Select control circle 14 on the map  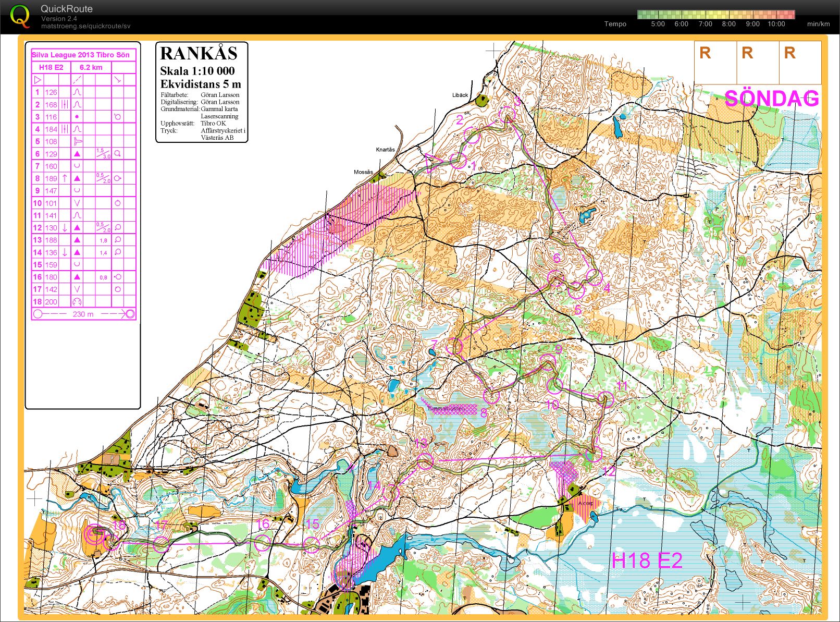[391, 492]
